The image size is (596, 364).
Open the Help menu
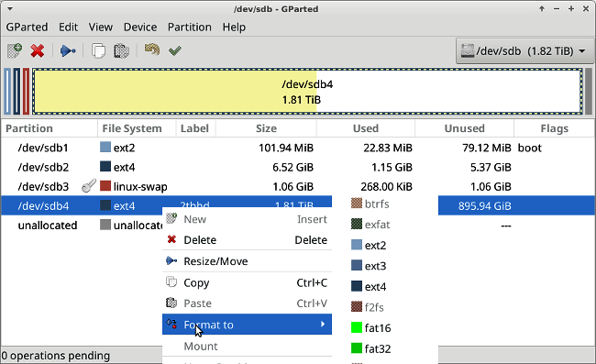[x=234, y=28]
